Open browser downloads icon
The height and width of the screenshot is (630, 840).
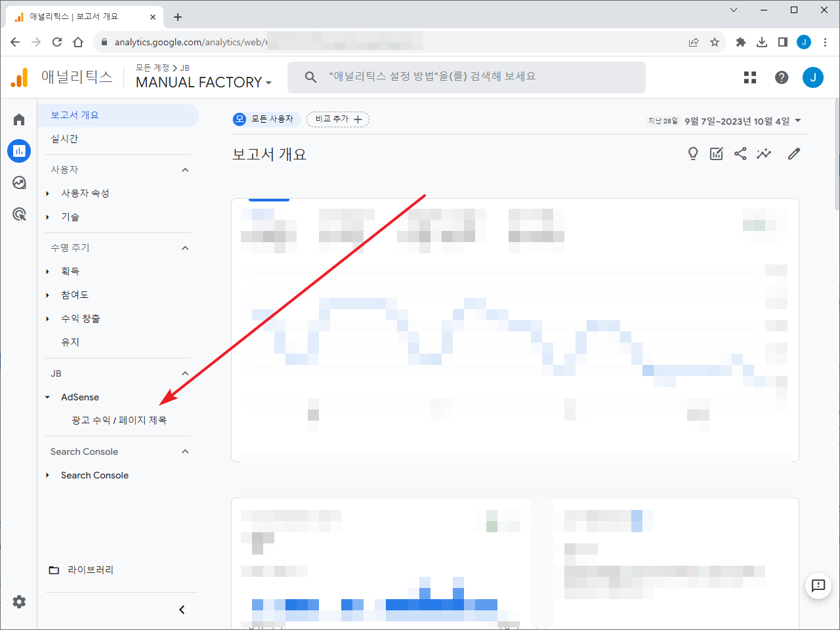(762, 42)
